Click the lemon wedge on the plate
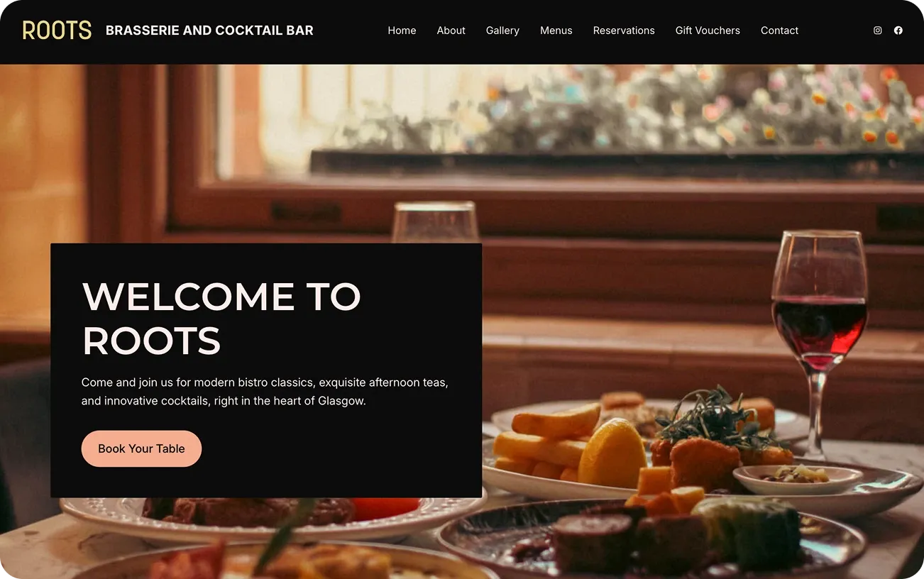924x579 pixels. click(612, 453)
